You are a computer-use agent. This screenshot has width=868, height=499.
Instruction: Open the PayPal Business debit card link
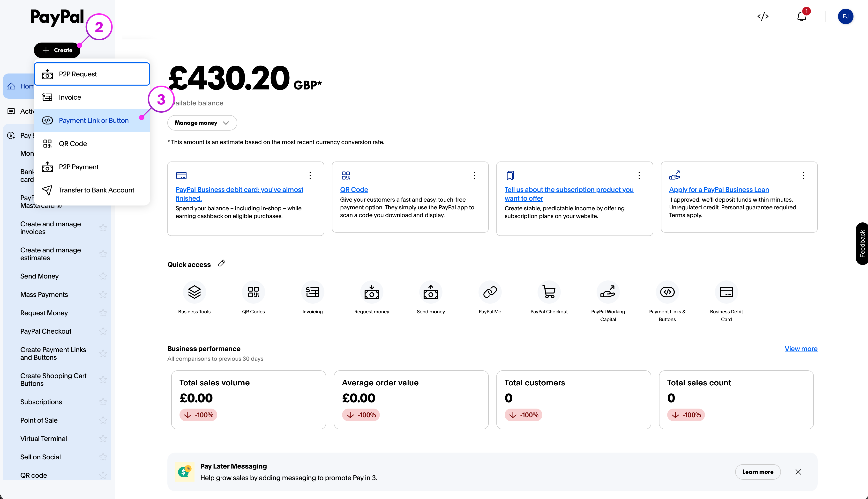(x=239, y=194)
